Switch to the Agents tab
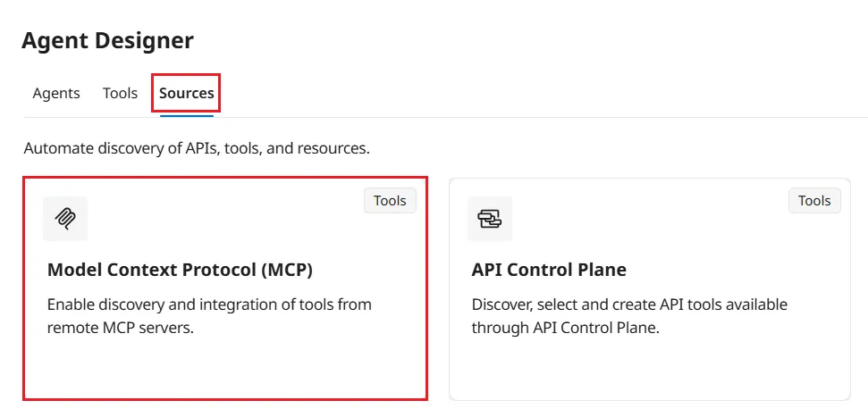The image size is (868, 417). point(56,93)
